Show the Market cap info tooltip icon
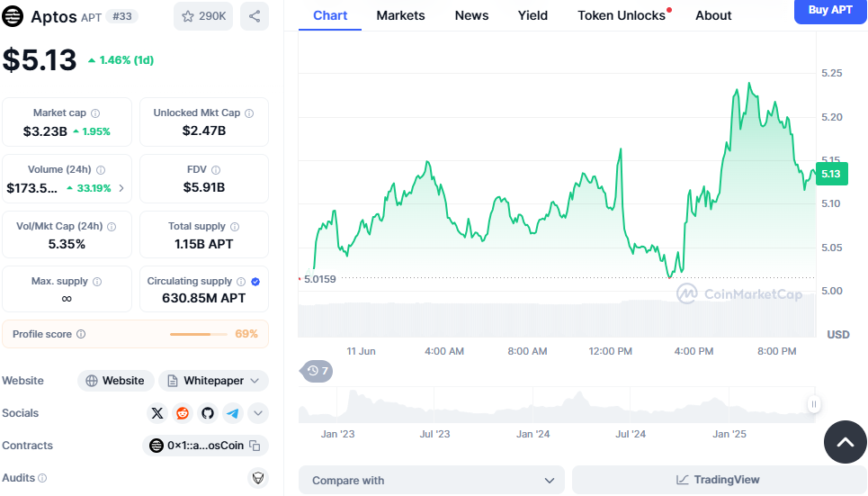Image resolution: width=868 pixels, height=496 pixels. pyautogui.click(x=95, y=113)
